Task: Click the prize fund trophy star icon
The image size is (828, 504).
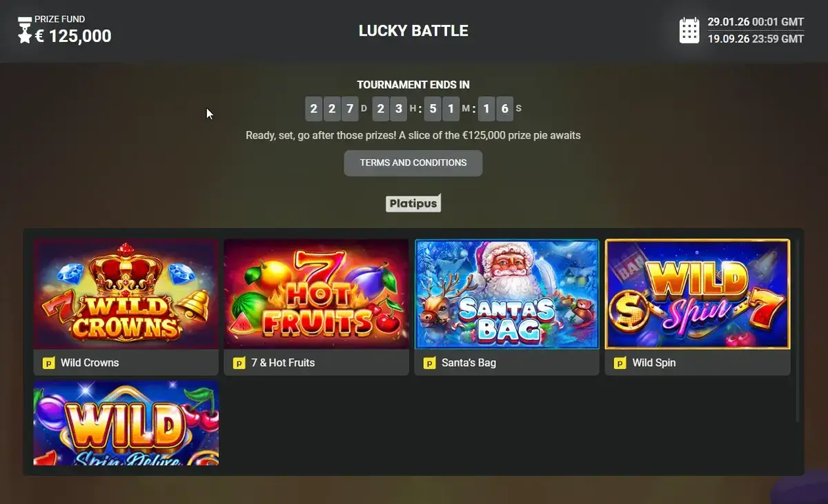Action: tap(25, 30)
